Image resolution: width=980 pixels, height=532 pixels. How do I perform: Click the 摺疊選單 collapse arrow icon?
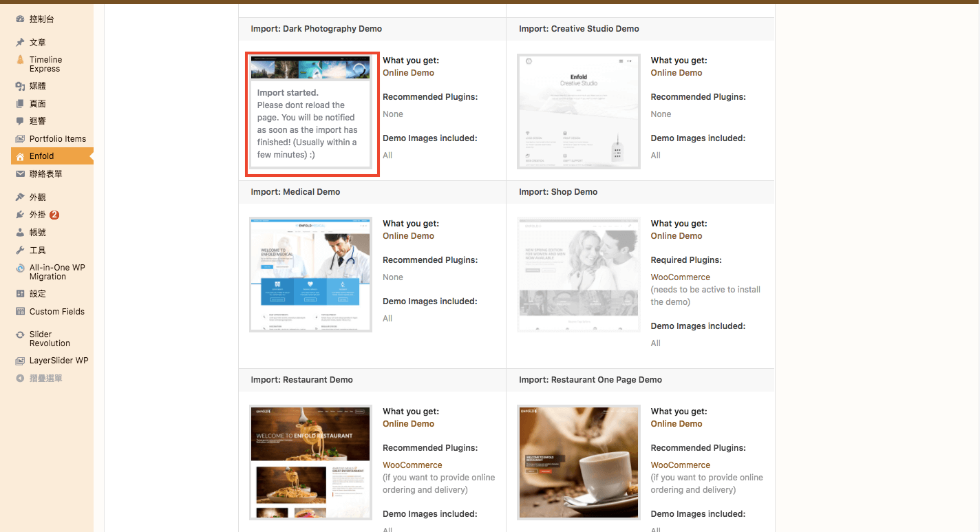point(20,379)
